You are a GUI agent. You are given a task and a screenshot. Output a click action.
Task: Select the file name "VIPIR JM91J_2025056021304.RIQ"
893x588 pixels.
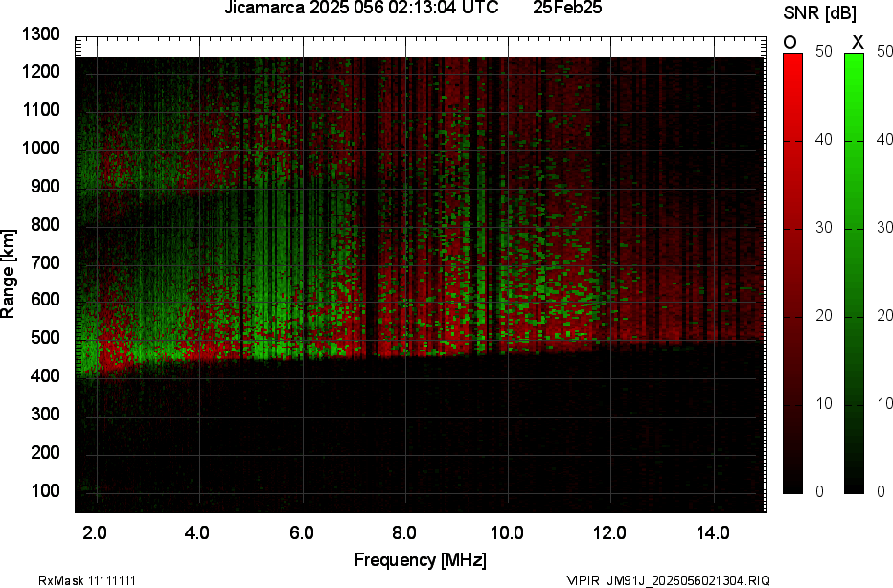click(668, 580)
